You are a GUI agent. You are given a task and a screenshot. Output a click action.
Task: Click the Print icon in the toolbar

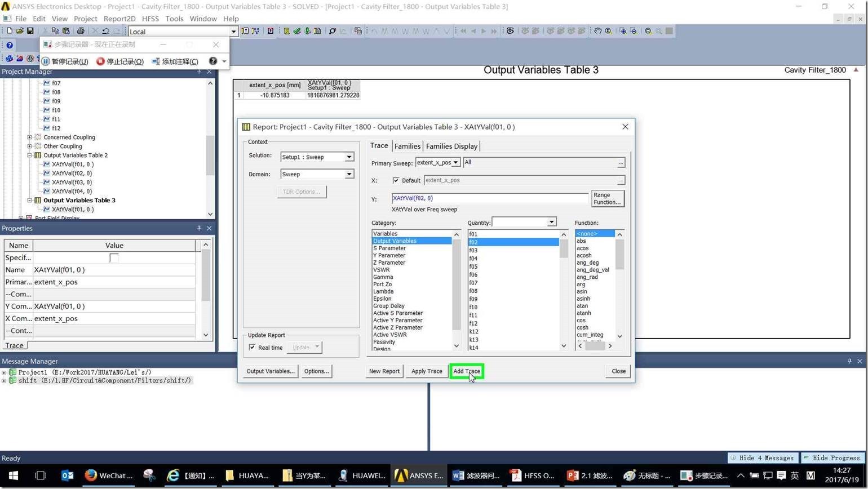click(81, 31)
